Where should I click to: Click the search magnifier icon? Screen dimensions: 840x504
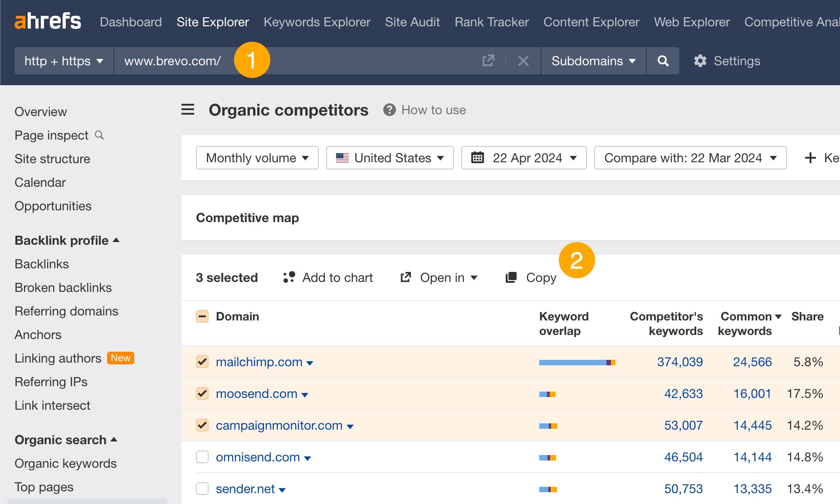pyautogui.click(x=663, y=61)
